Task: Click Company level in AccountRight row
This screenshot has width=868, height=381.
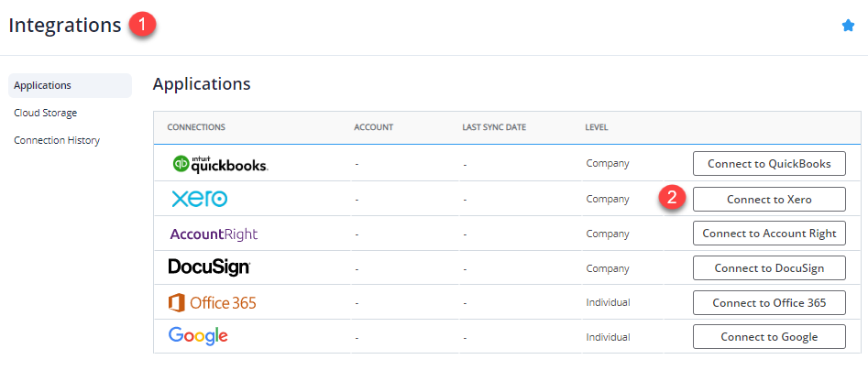Action: [x=608, y=234]
